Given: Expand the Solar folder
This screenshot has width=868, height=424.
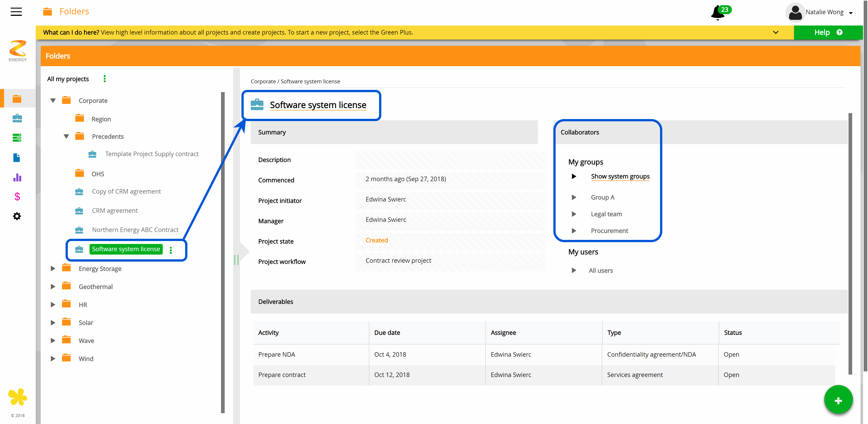Looking at the screenshot, I should tap(53, 323).
